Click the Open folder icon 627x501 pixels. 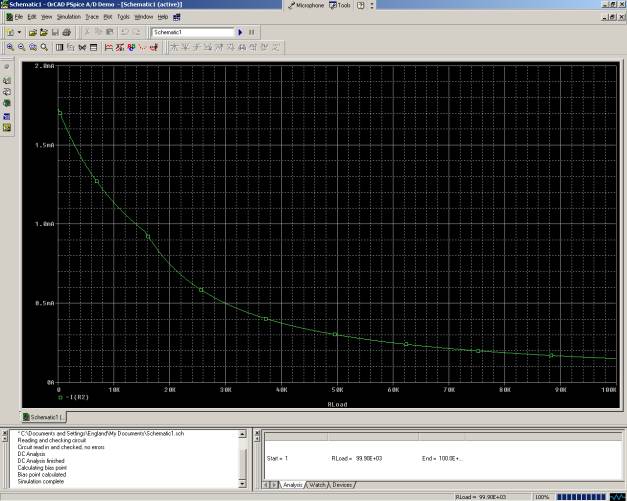[x=32, y=32]
